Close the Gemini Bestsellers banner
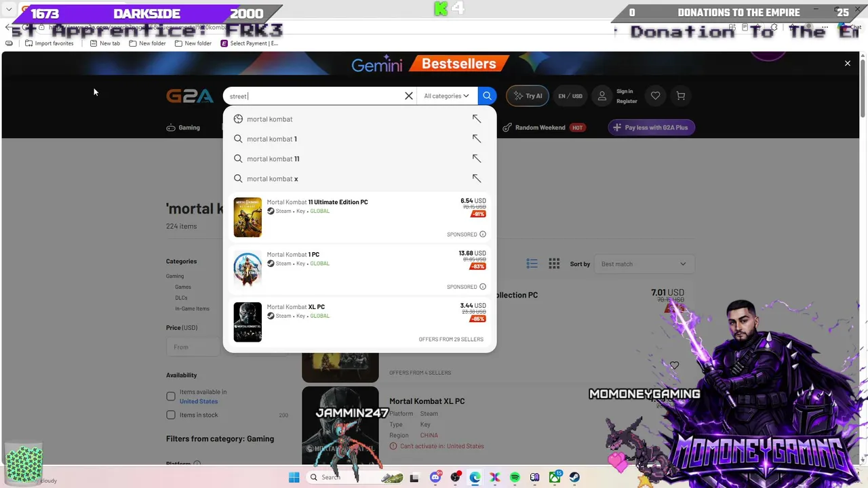 tap(848, 63)
